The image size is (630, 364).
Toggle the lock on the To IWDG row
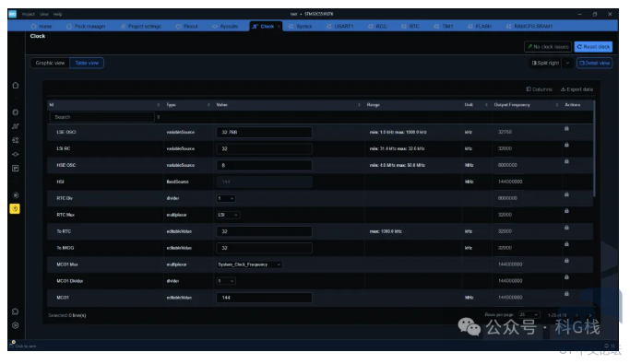(x=566, y=244)
